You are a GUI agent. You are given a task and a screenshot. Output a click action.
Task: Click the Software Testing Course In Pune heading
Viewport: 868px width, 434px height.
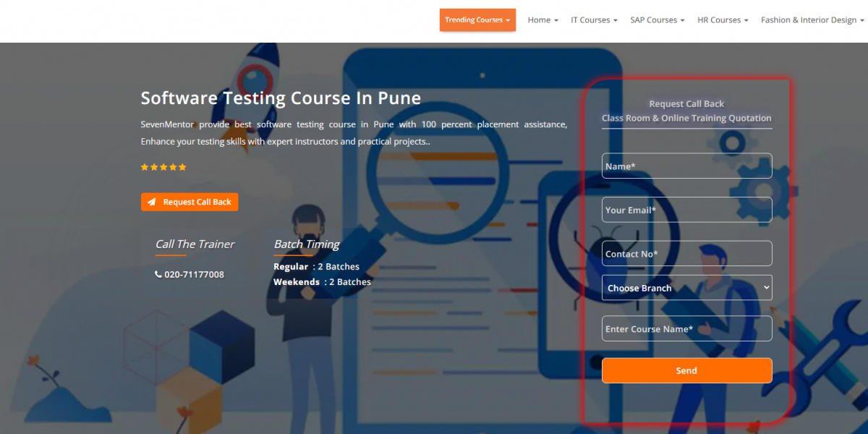click(281, 98)
